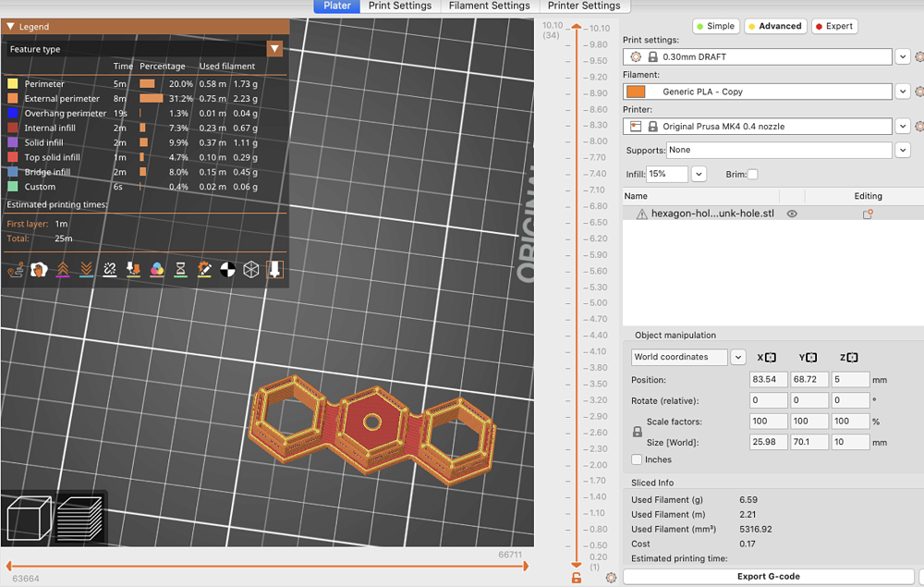Expand the Supports dropdown

pos(903,150)
